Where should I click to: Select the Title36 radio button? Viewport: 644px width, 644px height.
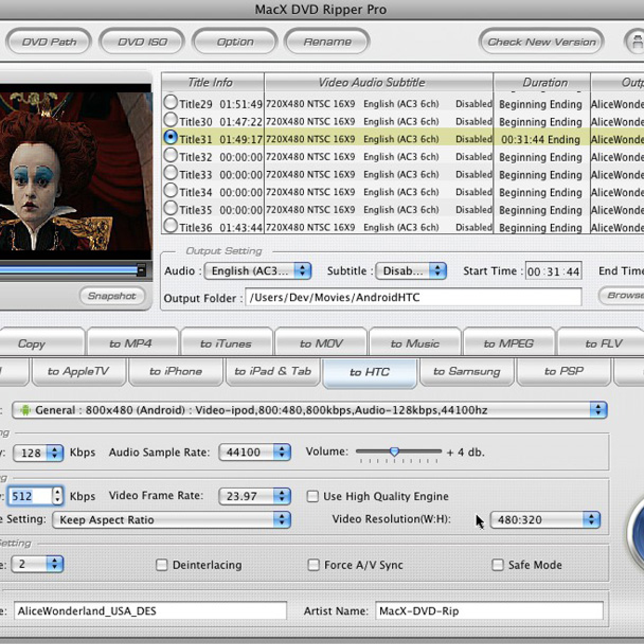pyautogui.click(x=171, y=226)
